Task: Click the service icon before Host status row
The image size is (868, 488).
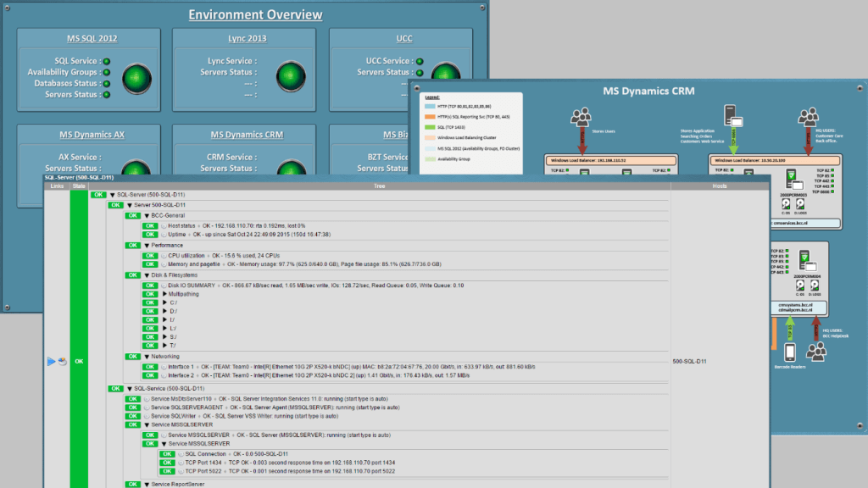Action: 164,226
